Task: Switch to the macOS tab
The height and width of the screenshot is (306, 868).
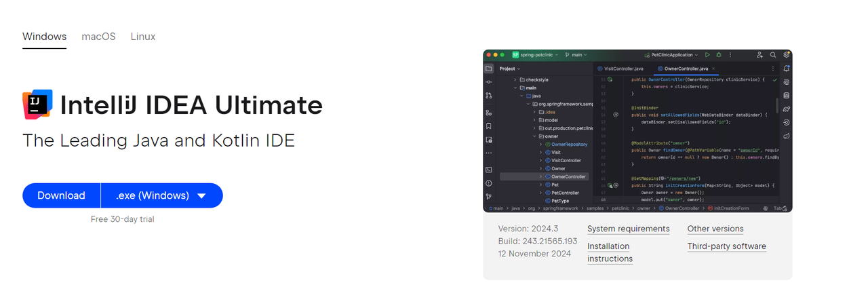Action: pos(98,37)
